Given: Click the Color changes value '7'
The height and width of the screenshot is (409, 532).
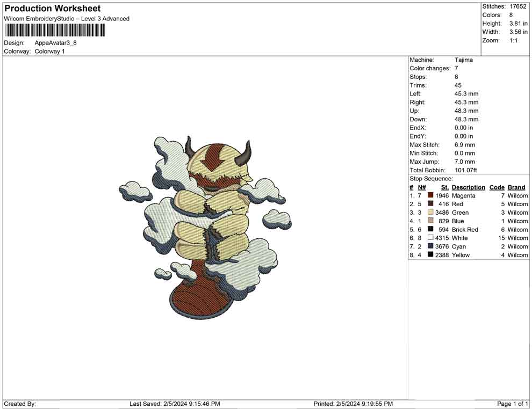Looking at the screenshot, I should [456, 68].
